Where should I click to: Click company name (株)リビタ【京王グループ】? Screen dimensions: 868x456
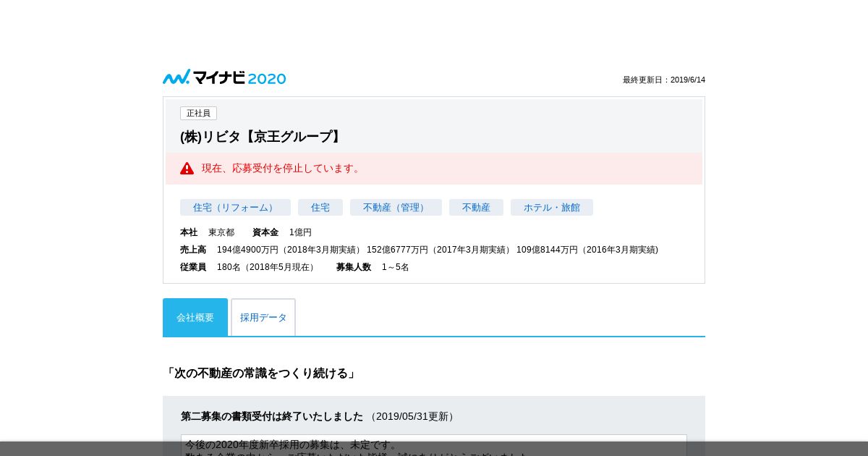coord(262,136)
